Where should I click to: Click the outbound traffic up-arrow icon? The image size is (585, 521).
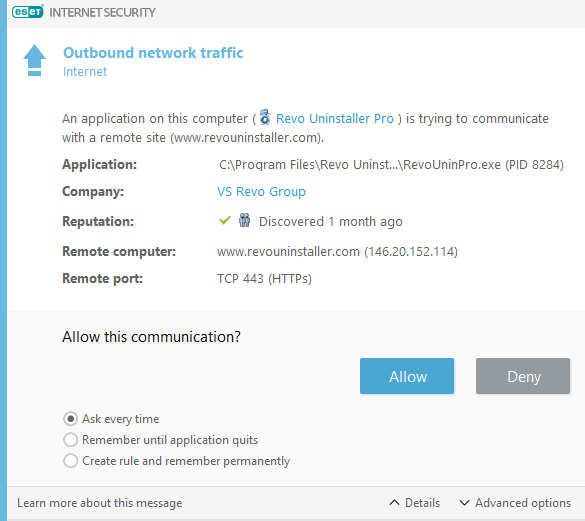coord(34,60)
